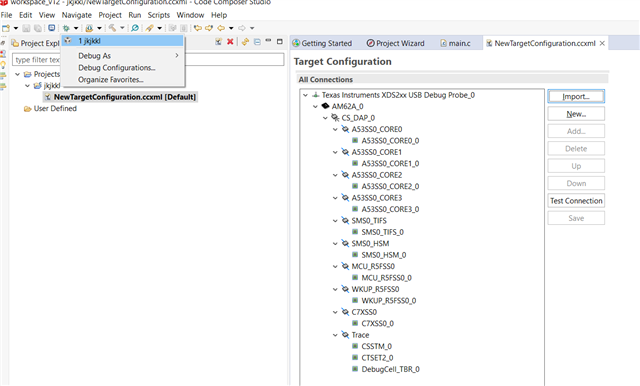Collapse the MCU_R5FSS0 node
640x386 pixels.
point(335,266)
